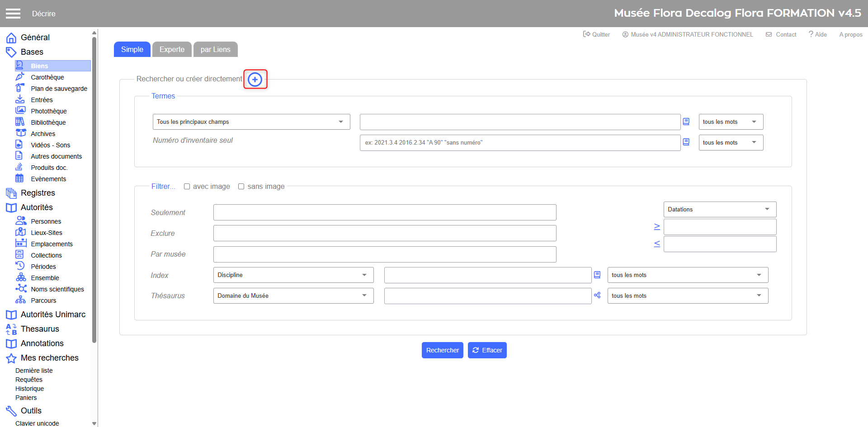Tick the sans image checkbox
This screenshot has width=868, height=427.
coord(241,187)
